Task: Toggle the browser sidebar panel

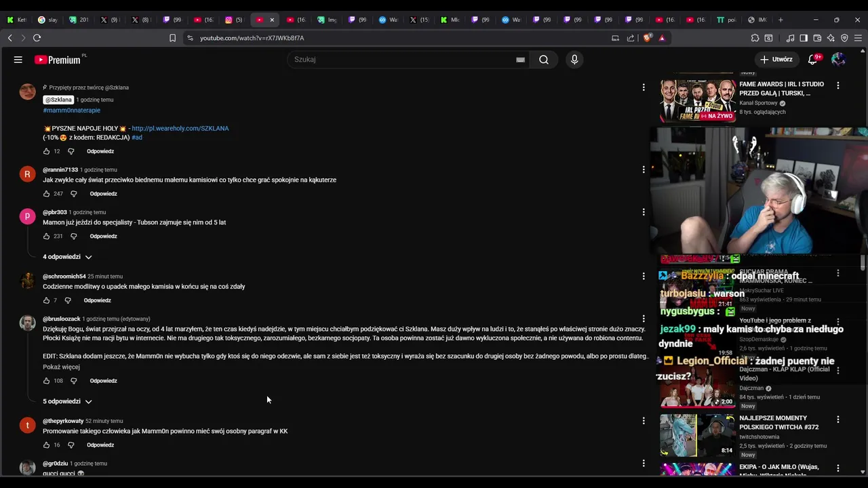Action: (804, 38)
